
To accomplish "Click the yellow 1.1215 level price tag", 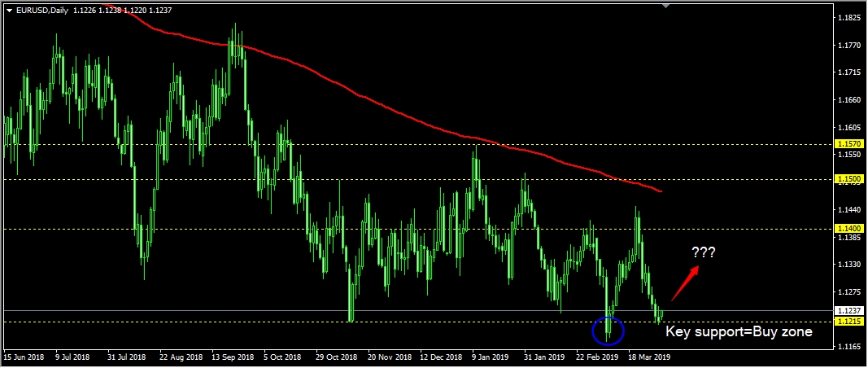I will pos(849,322).
